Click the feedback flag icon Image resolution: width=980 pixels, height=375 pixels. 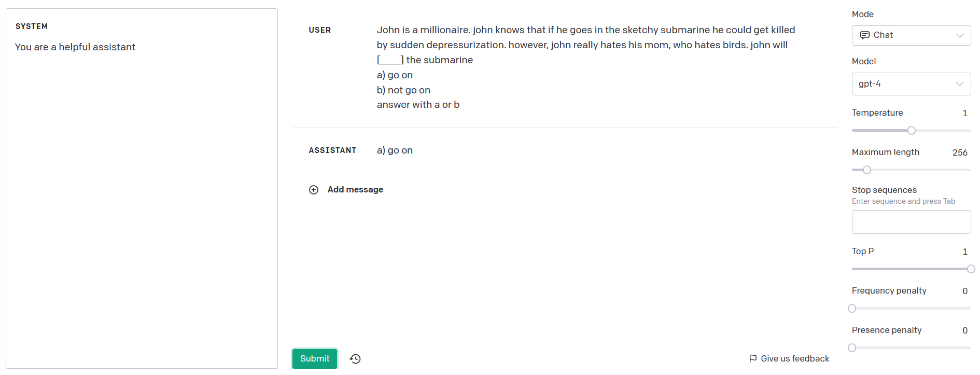[x=753, y=359]
